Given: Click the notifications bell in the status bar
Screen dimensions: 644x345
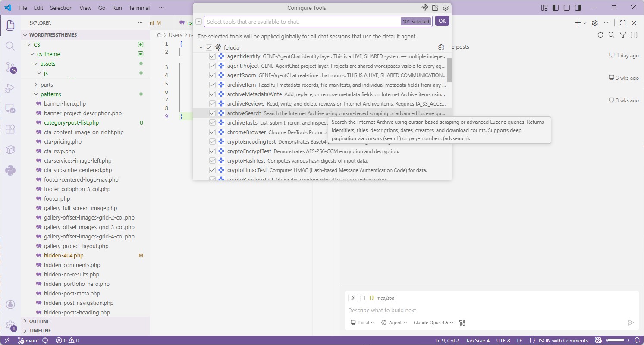Looking at the screenshot, I should pyautogui.click(x=638, y=340).
